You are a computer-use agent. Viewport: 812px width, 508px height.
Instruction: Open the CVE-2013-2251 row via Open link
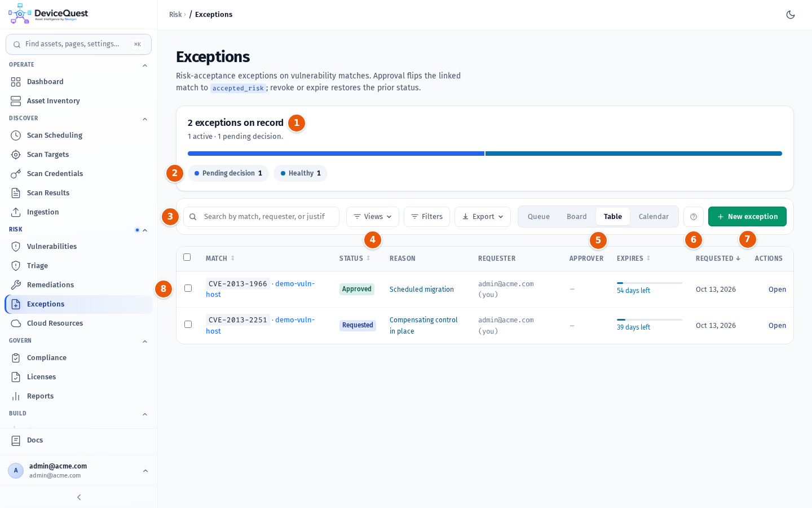click(x=777, y=326)
